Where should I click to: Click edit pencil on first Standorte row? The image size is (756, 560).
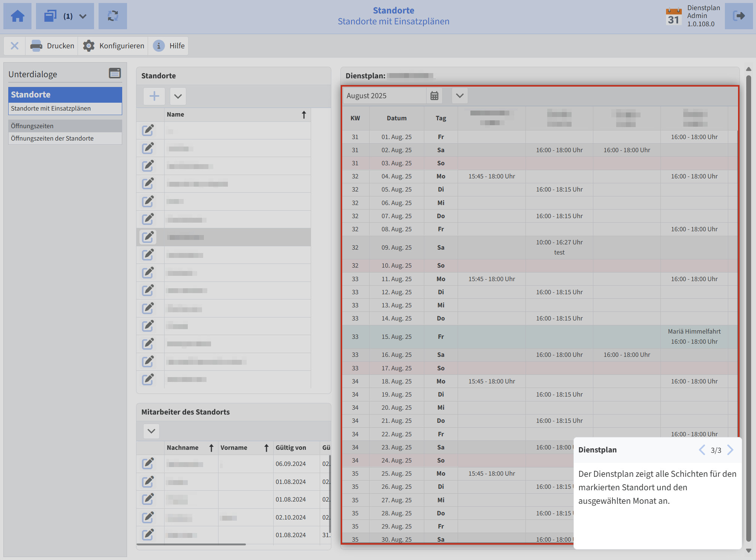(148, 130)
